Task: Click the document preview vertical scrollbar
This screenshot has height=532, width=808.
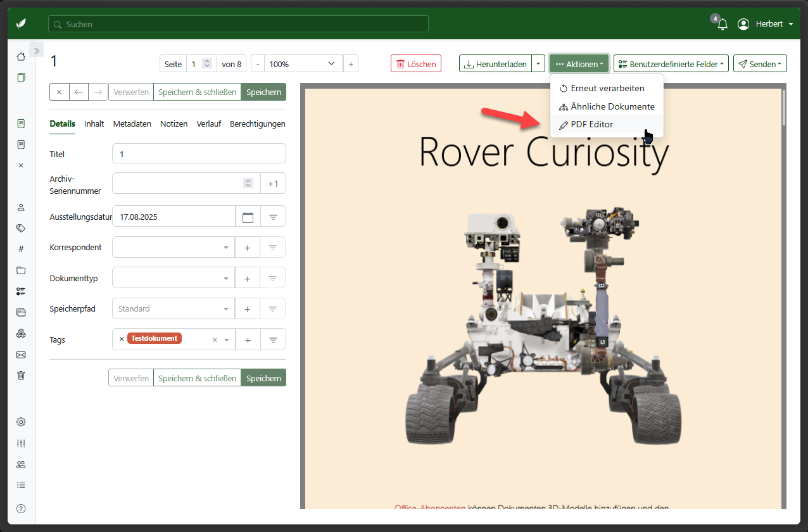Action: [783, 108]
